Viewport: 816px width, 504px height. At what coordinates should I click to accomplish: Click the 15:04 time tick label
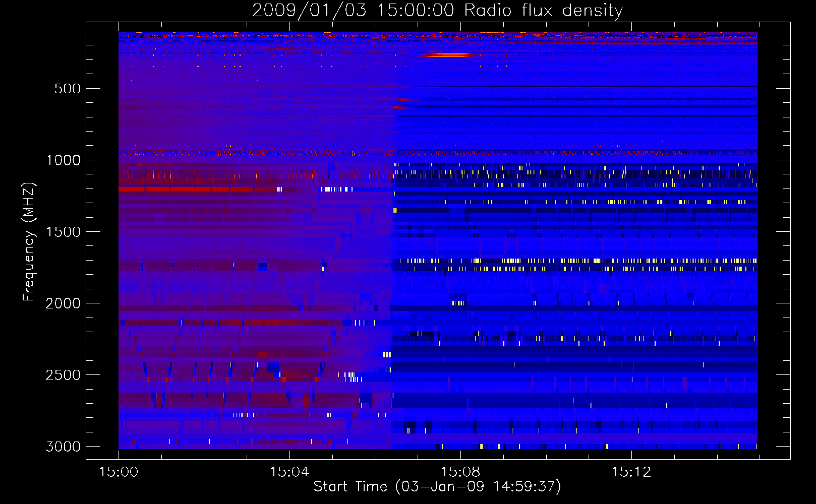289,472
